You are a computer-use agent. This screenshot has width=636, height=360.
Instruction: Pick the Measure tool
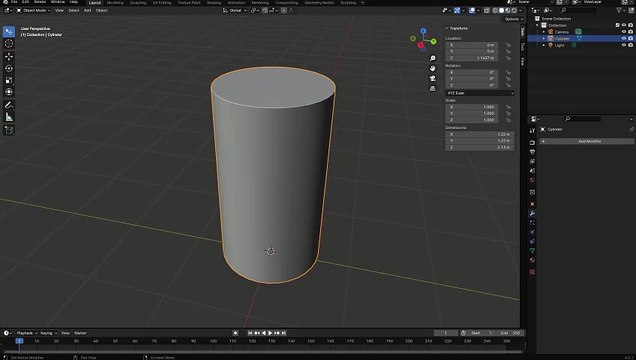tap(9, 117)
